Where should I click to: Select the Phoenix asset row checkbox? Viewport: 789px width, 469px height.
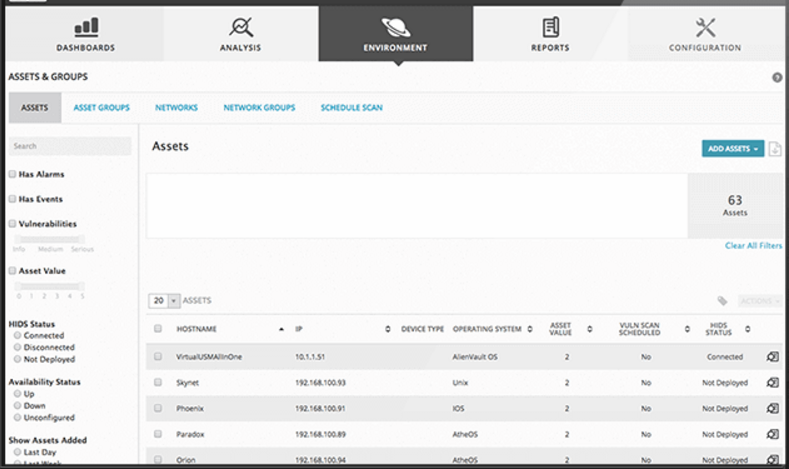coord(158,408)
